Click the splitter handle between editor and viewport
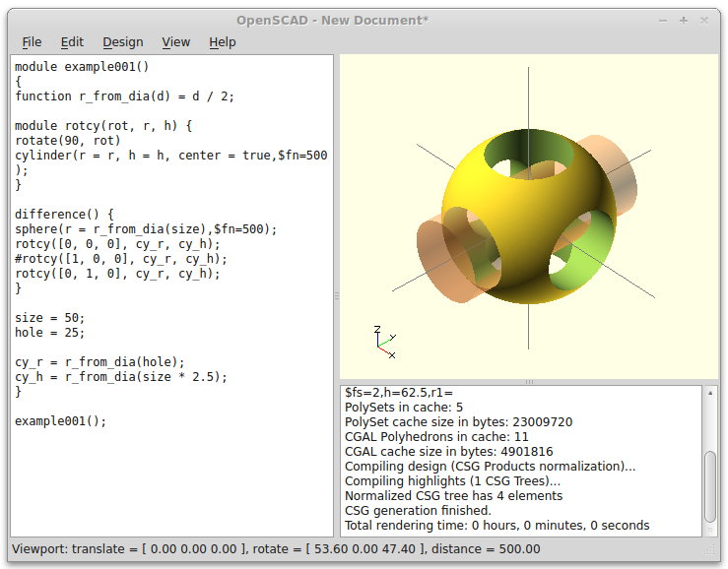 (336, 295)
